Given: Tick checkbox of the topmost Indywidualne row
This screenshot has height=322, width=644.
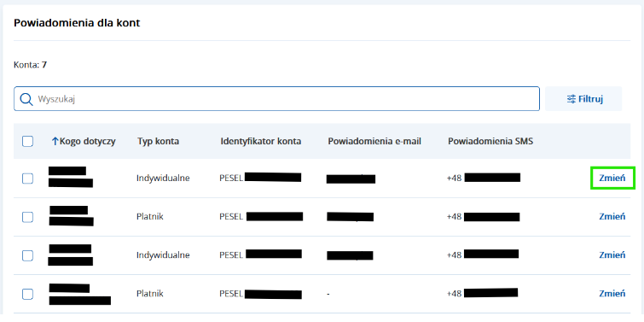Looking at the screenshot, I should (27, 179).
